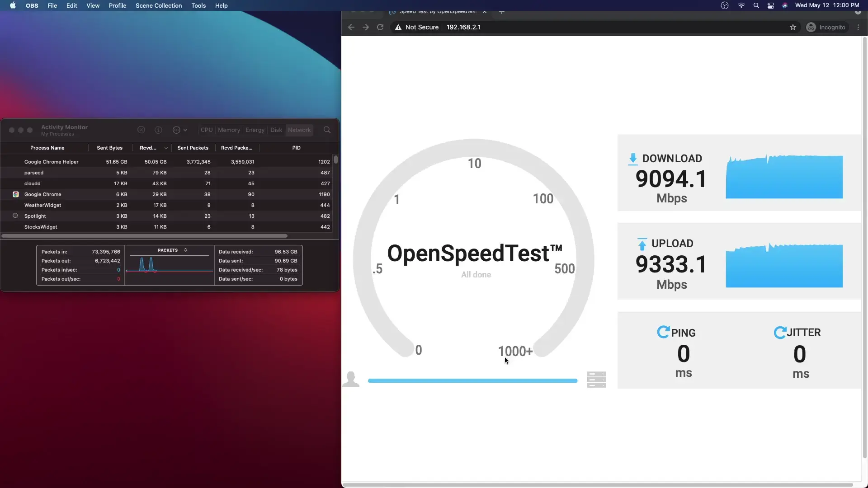Screen dimensions: 868x488
Task: Open Siri in the menu bar
Action: (x=785, y=5)
